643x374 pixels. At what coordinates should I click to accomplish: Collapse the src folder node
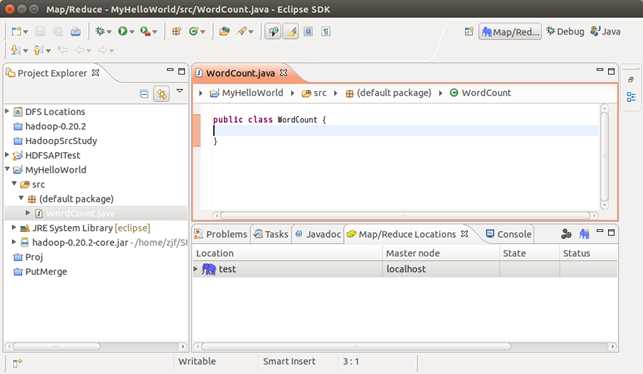pos(14,184)
